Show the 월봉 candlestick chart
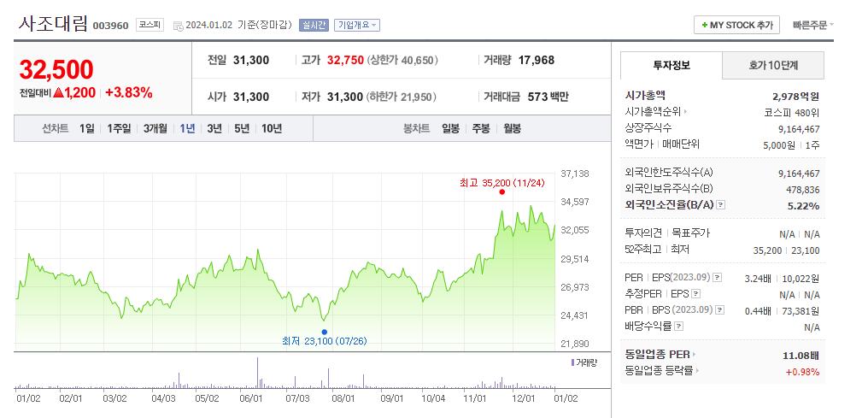 [x=512, y=129]
